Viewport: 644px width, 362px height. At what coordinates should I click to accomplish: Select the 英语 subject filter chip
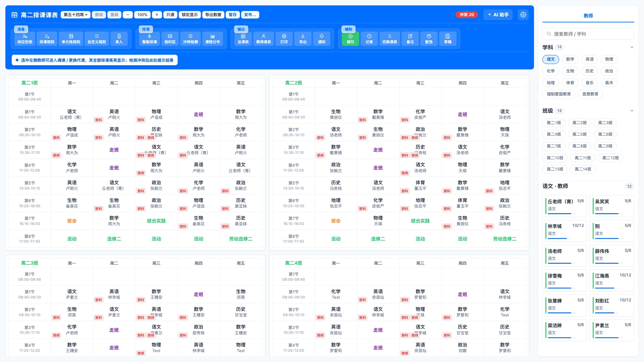tap(590, 59)
